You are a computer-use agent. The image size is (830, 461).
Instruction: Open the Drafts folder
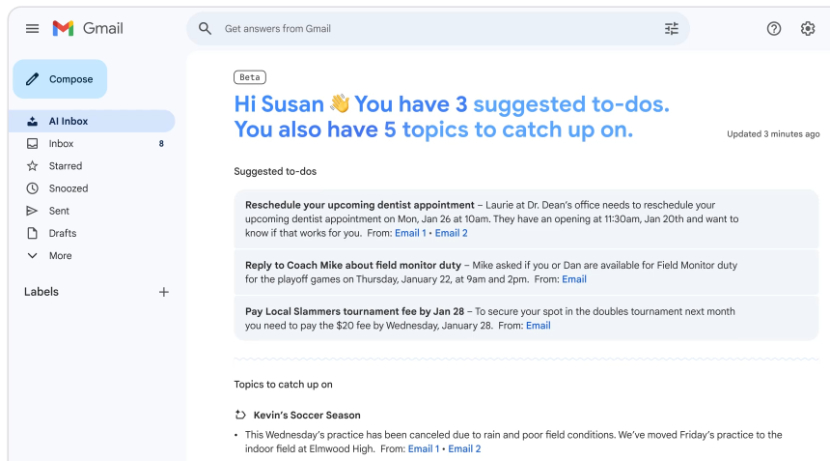[62, 233]
